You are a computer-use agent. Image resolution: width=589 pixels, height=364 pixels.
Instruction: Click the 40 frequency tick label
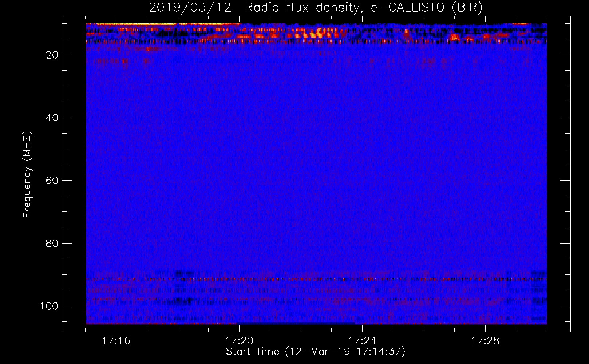pos(52,118)
